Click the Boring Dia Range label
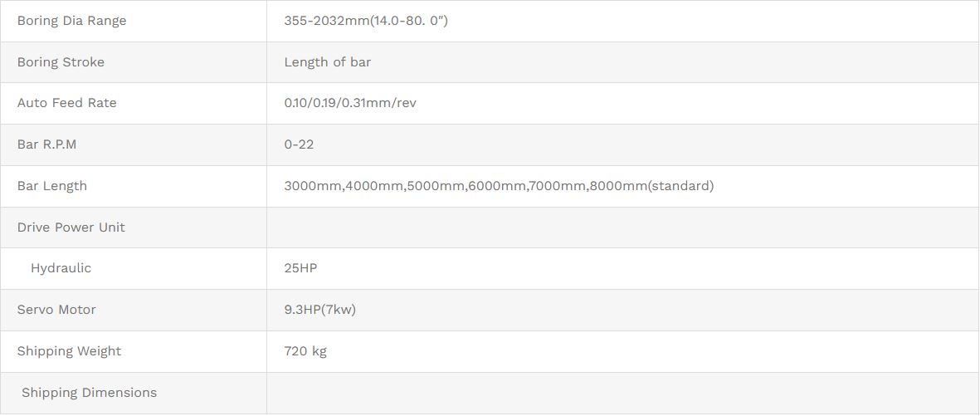980x416 pixels. (x=72, y=21)
